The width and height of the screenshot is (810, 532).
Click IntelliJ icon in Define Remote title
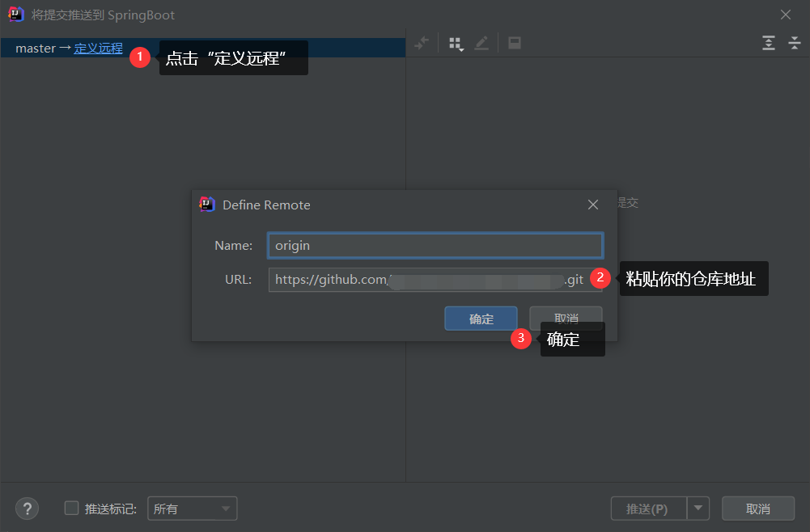pos(207,205)
